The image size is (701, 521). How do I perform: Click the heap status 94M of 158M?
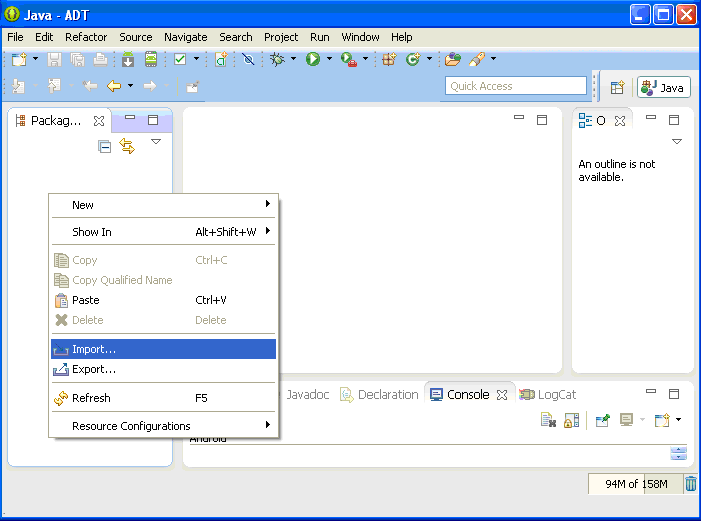click(636, 484)
